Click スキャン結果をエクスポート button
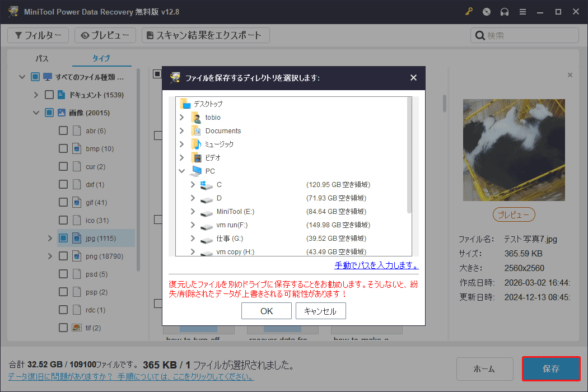The height and width of the screenshot is (392, 588). point(206,35)
